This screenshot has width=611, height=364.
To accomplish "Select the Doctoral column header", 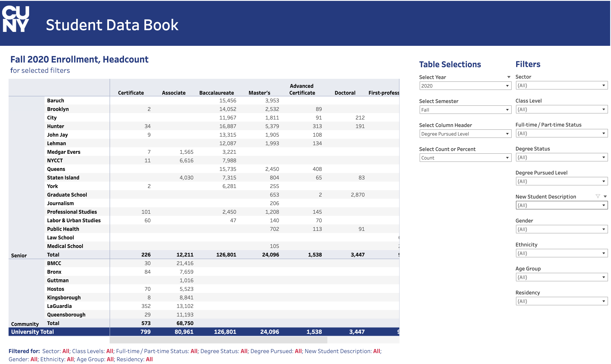I will 345,93.
